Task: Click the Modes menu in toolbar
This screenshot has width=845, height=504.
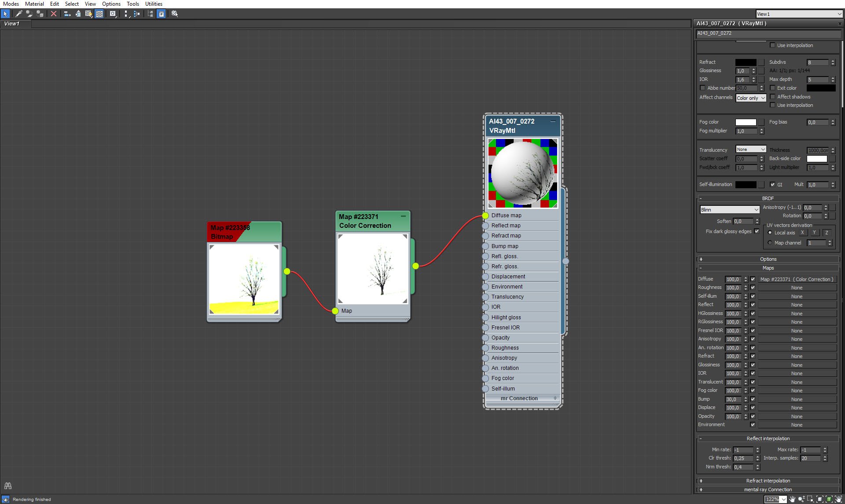Action: 11,4
